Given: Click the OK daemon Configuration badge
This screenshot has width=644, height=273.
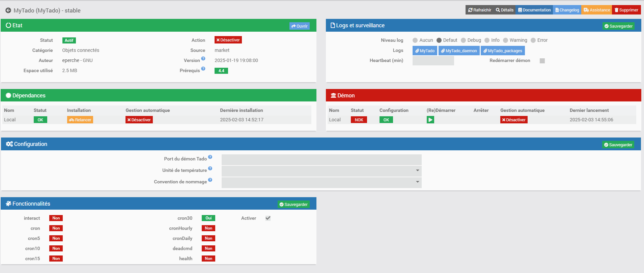Looking at the screenshot, I should (386, 120).
